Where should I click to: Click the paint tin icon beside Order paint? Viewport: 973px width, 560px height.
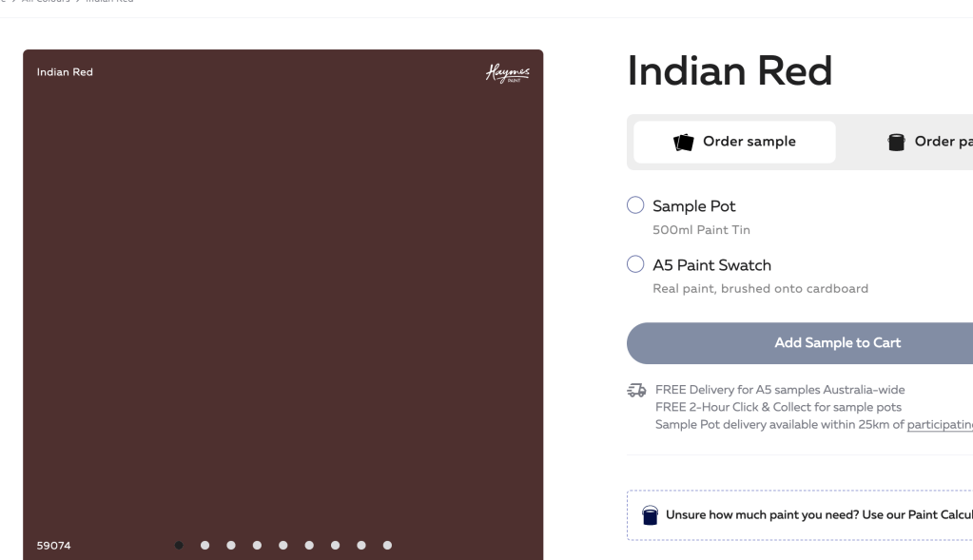click(x=896, y=142)
